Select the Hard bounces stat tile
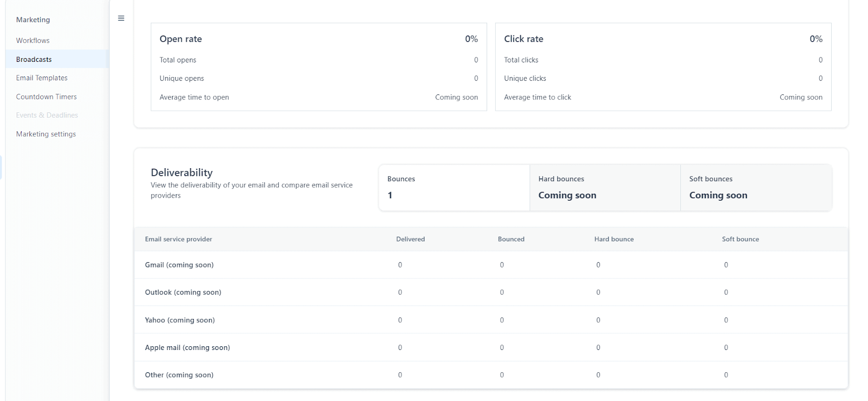Screen dimensions: 868x401 604,188
